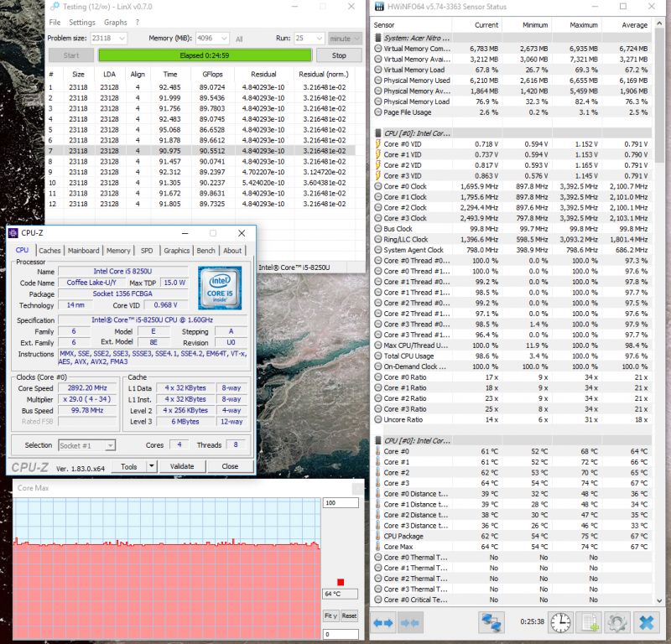Click the red color swatch in Core Max graph
671x644 pixels.
click(x=341, y=582)
